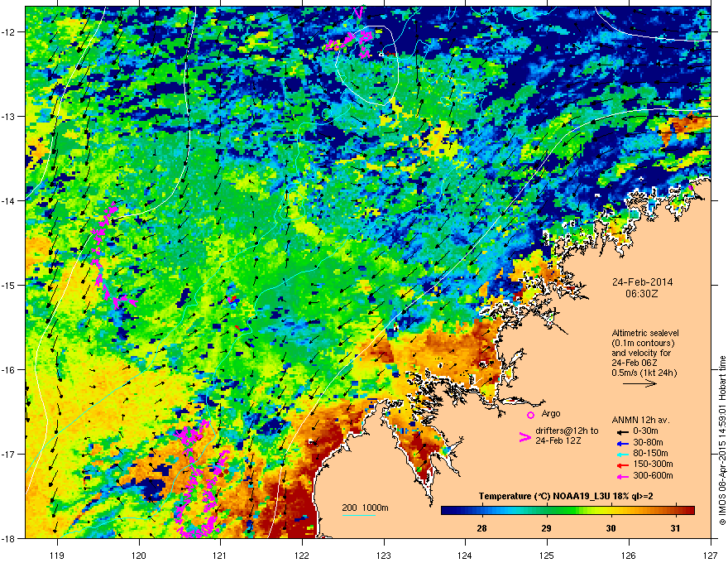The width and height of the screenshot is (728, 563).
Task: Click the vertical IMOS copyright timestamp text
Action: point(722,440)
